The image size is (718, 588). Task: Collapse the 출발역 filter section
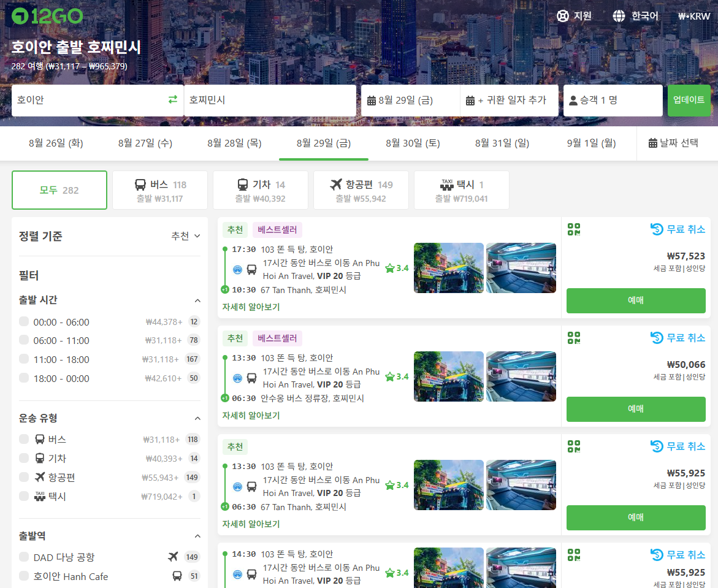pyautogui.click(x=197, y=536)
